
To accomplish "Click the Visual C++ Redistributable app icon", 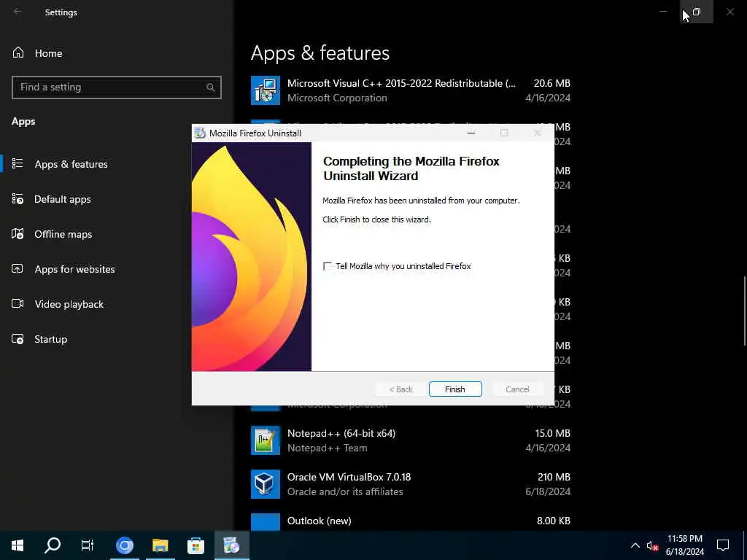I will pos(266,90).
